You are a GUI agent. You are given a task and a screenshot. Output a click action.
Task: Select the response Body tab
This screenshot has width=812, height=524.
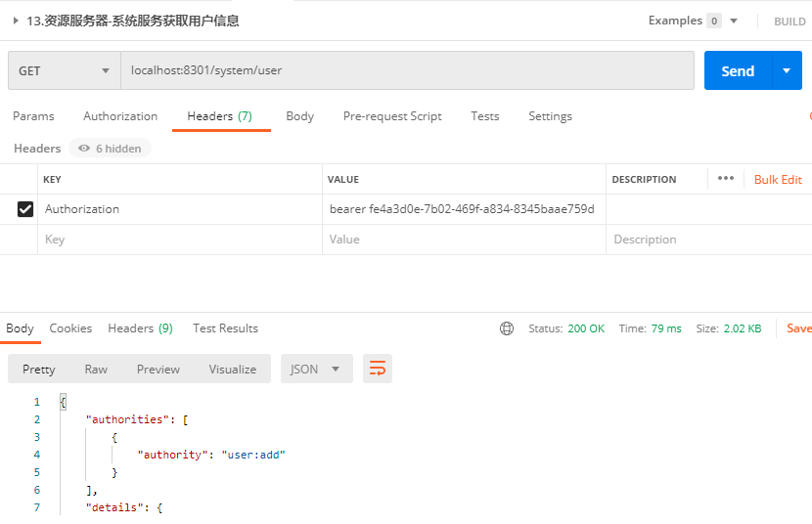click(20, 327)
